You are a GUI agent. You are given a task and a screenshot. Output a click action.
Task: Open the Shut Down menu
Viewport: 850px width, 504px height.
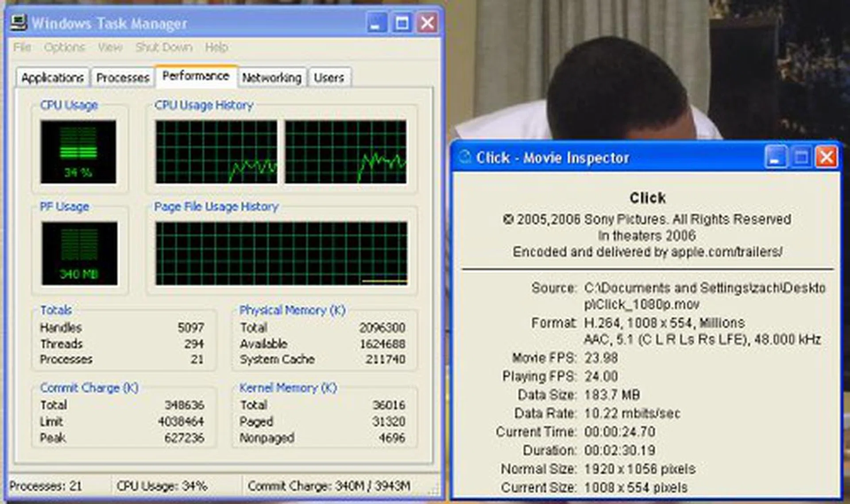click(x=162, y=47)
